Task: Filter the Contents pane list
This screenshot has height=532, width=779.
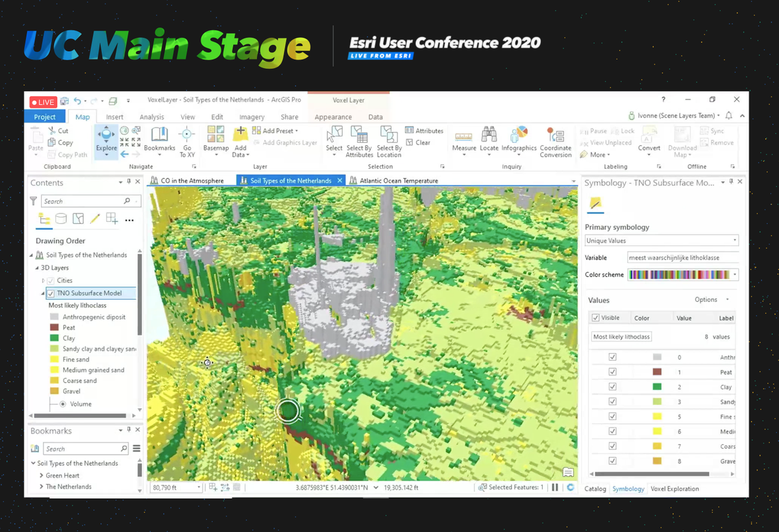Action: (x=33, y=202)
